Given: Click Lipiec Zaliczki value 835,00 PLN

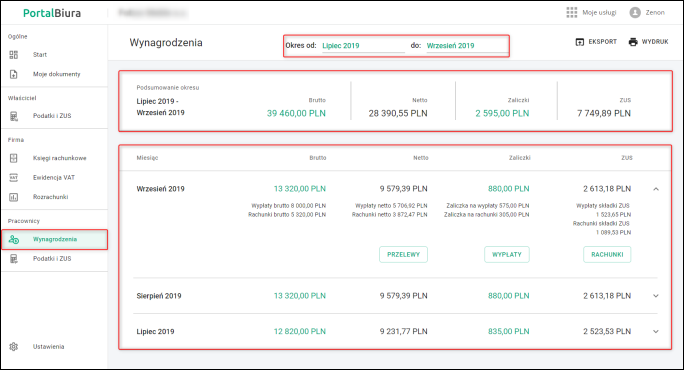Looking at the screenshot, I should point(509,332).
